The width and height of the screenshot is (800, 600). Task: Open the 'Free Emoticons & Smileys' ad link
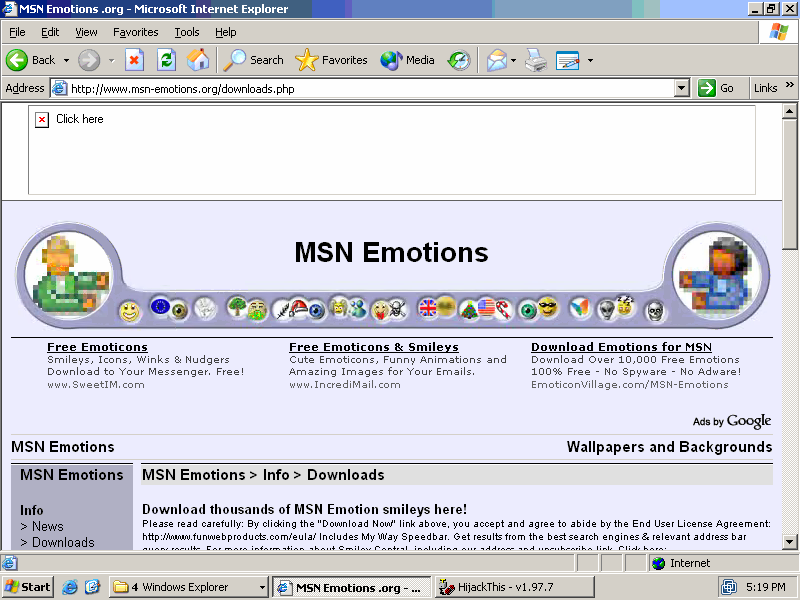pyautogui.click(x=373, y=347)
